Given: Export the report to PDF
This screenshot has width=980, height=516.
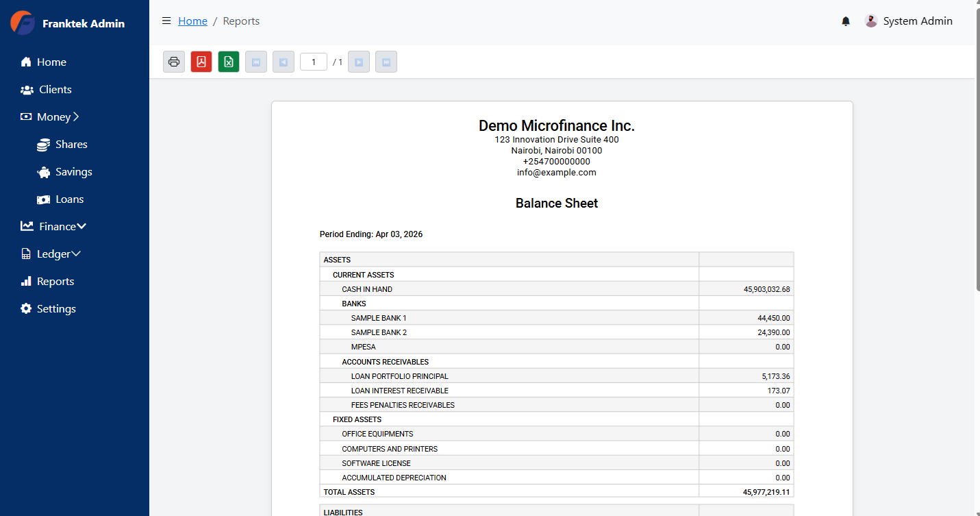Looking at the screenshot, I should [201, 61].
